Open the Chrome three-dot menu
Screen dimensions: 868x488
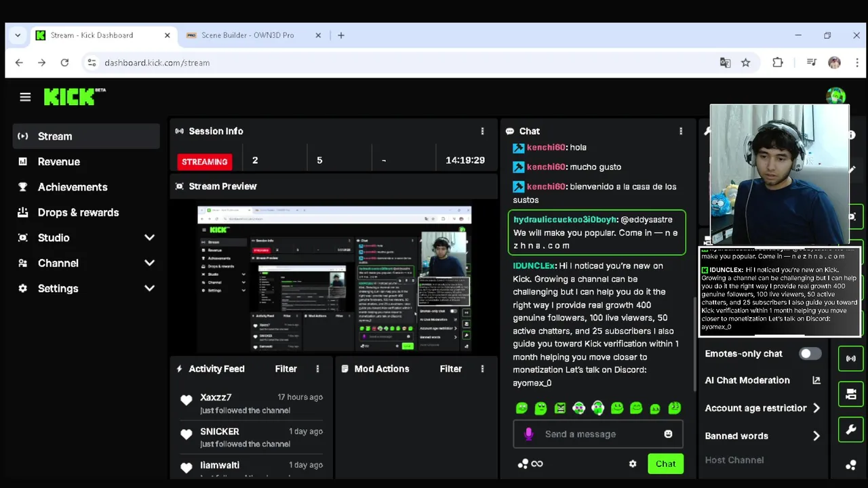[857, 62]
